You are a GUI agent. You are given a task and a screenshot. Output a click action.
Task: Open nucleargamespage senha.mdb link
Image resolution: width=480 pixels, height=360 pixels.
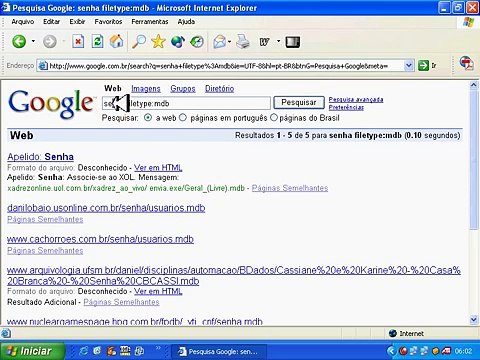click(x=135, y=322)
